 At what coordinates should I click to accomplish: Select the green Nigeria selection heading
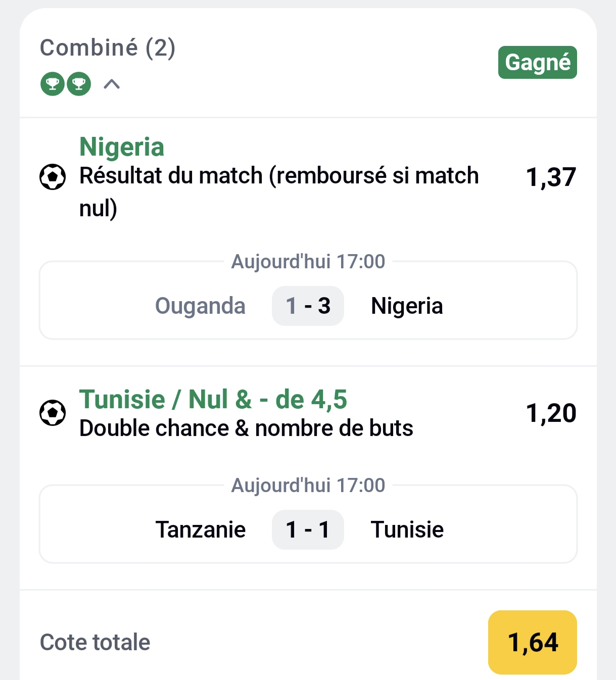(122, 147)
